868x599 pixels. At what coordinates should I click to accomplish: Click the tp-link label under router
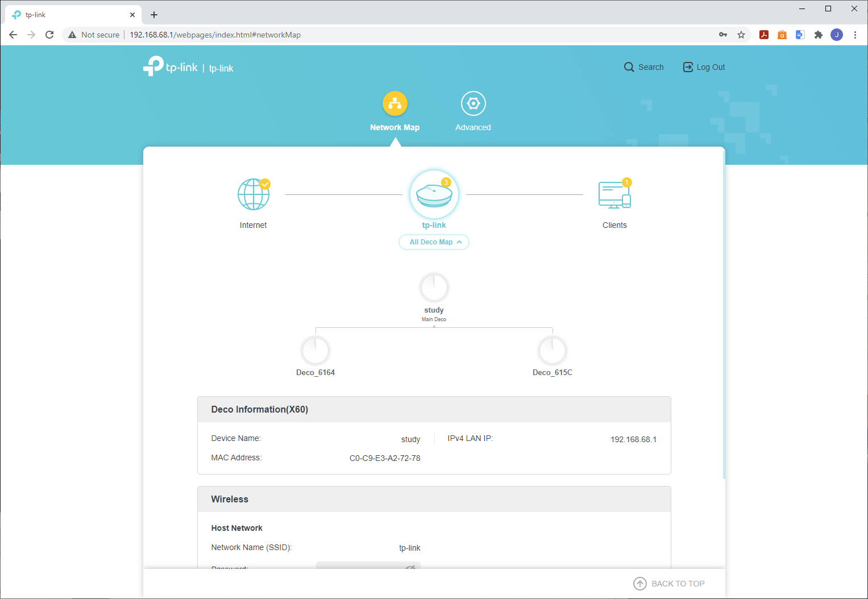(434, 225)
